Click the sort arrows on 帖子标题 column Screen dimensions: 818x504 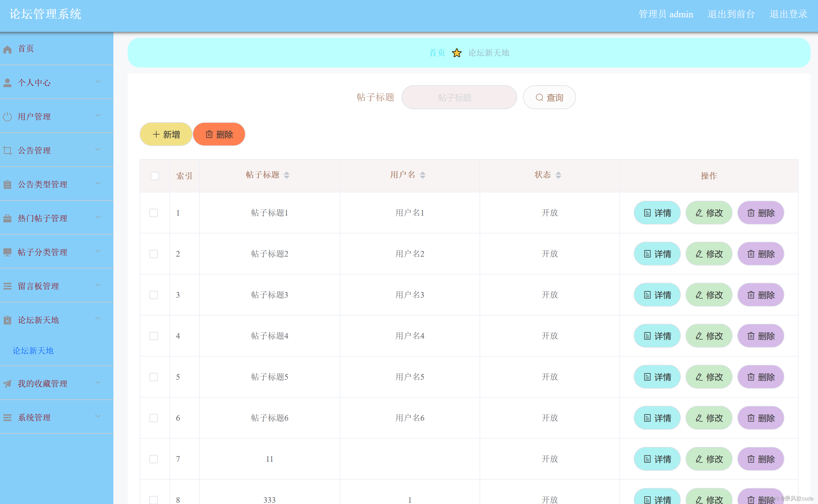(x=286, y=175)
